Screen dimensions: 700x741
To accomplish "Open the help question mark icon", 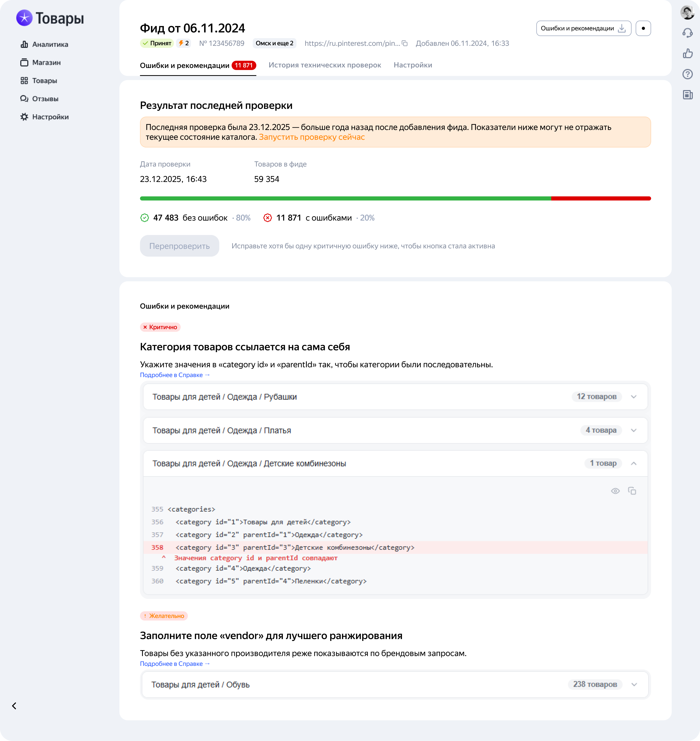I will [687, 74].
